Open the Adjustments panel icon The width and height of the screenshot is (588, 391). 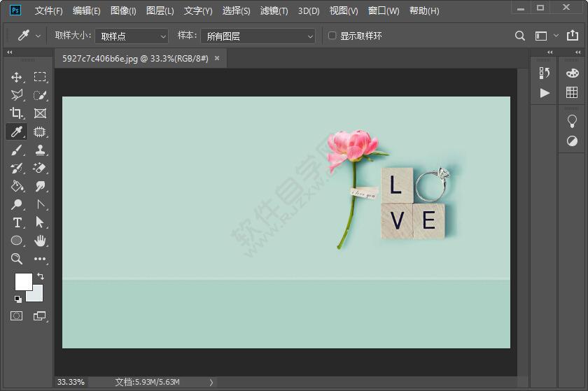point(572,141)
